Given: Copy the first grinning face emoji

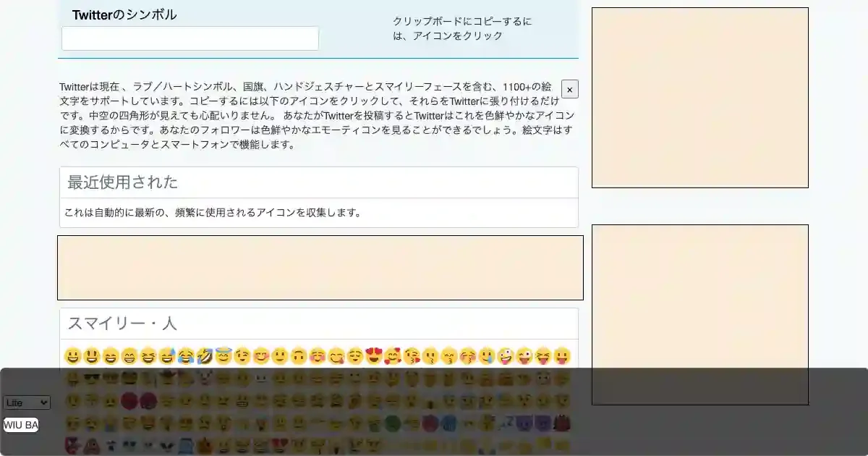Looking at the screenshot, I should (72, 356).
